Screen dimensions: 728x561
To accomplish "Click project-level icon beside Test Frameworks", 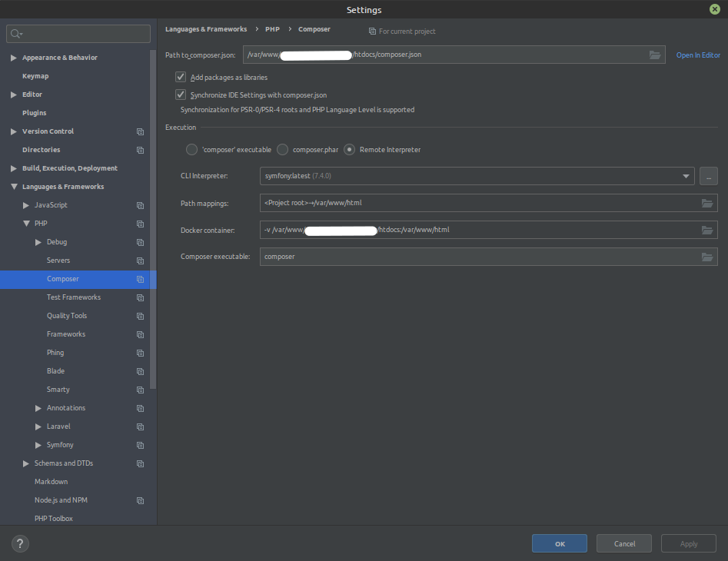I will tap(140, 297).
